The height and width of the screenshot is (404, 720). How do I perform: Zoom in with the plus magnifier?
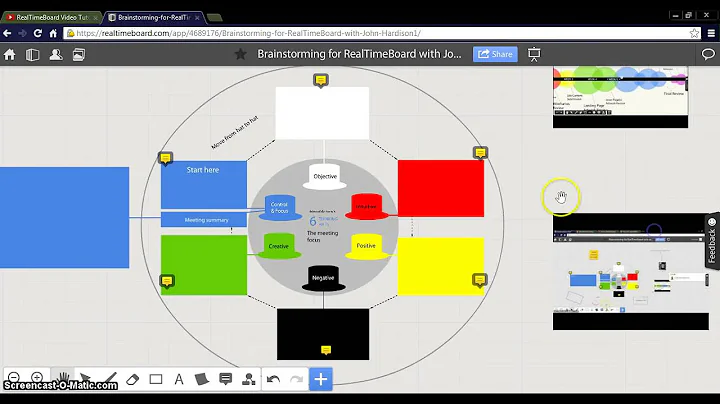point(37,377)
